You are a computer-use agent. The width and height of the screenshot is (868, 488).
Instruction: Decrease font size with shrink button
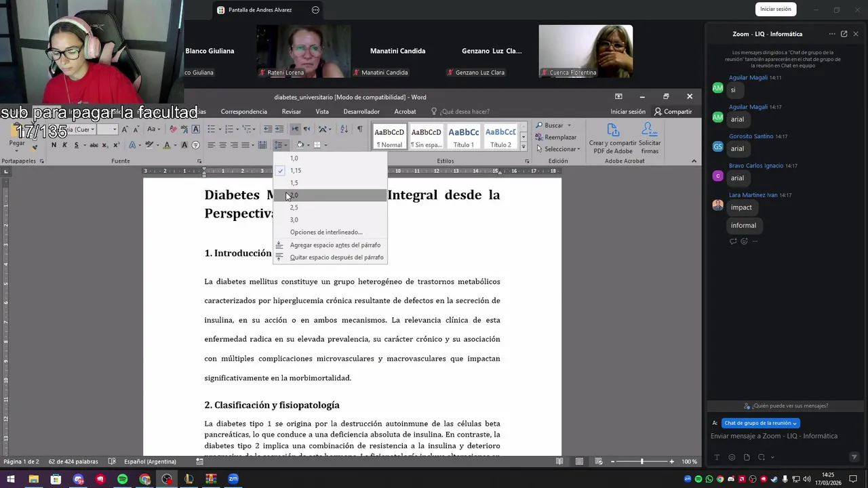[138, 129]
